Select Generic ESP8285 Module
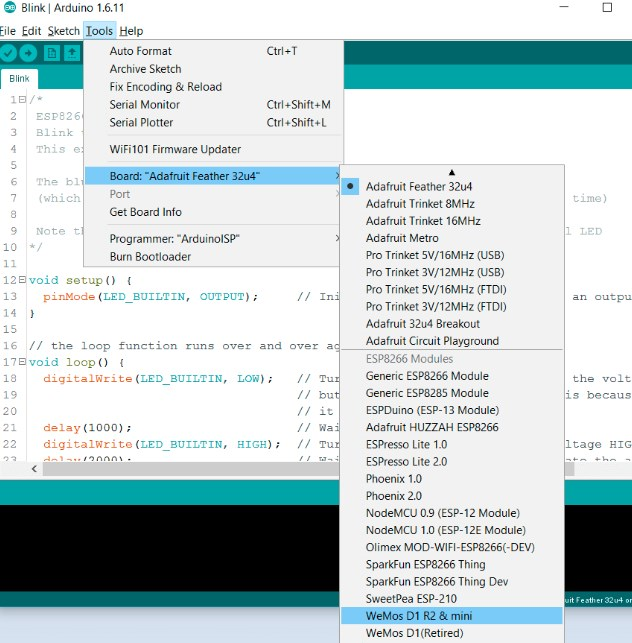This screenshot has width=632, height=643. coord(453,393)
